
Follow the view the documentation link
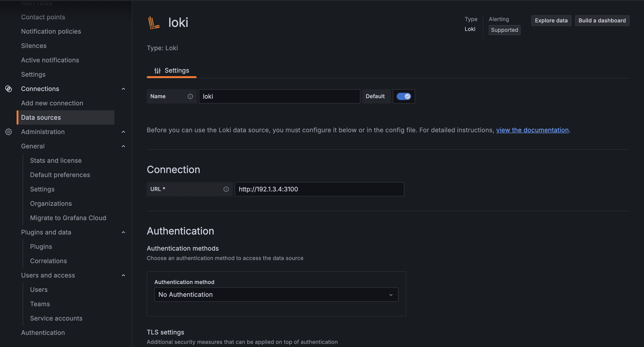pos(532,130)
